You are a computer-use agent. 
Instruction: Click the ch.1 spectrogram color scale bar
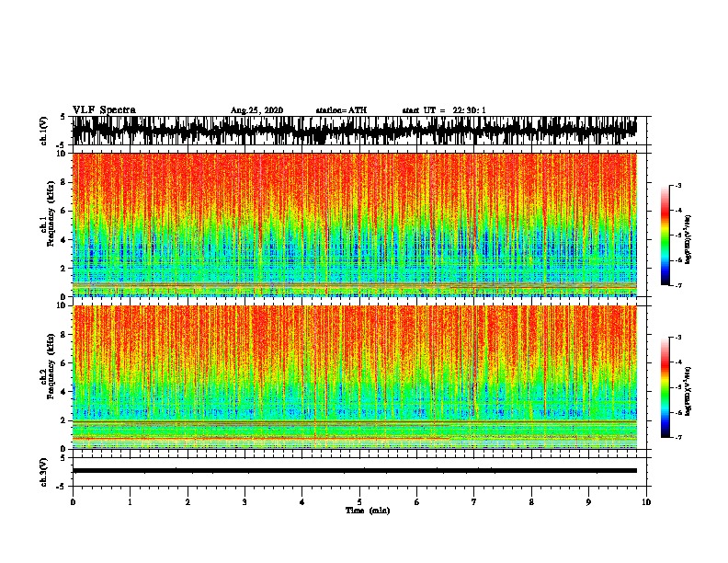click(x=665, y=236)
